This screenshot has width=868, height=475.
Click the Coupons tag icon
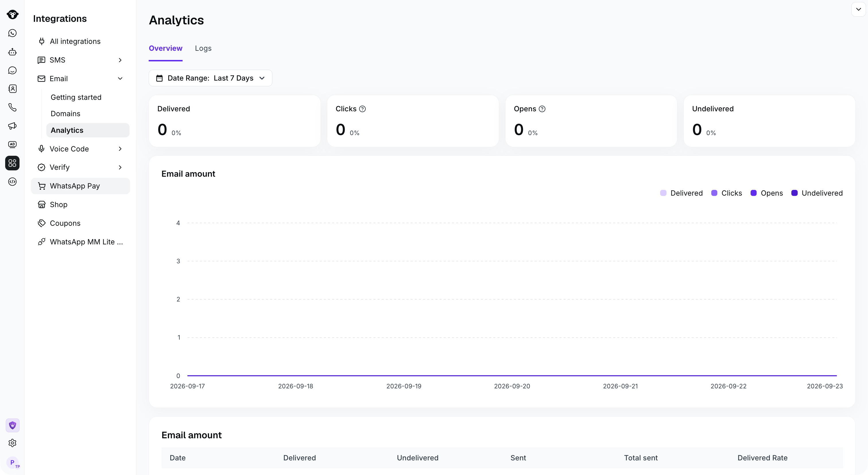coord(42,223)
